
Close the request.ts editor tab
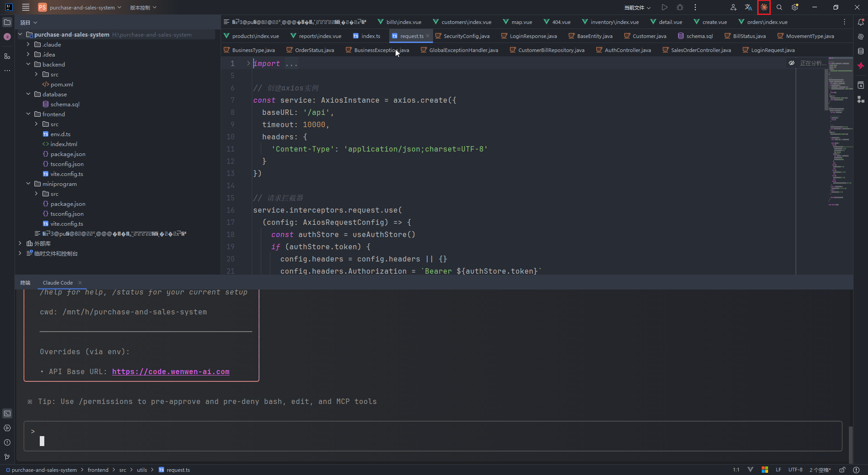pos(428,36)
